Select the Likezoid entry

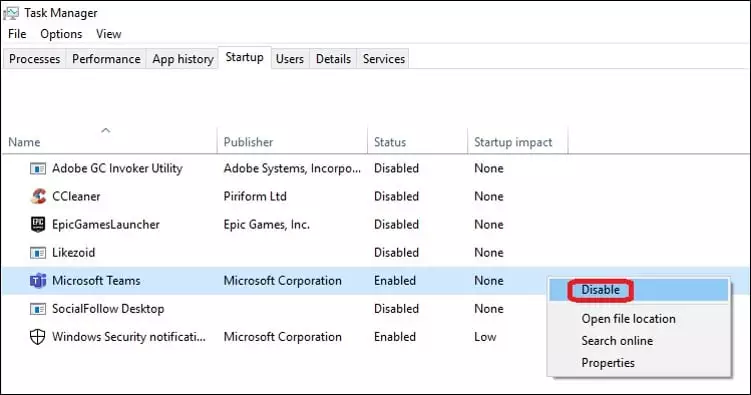tap(73, 253)
